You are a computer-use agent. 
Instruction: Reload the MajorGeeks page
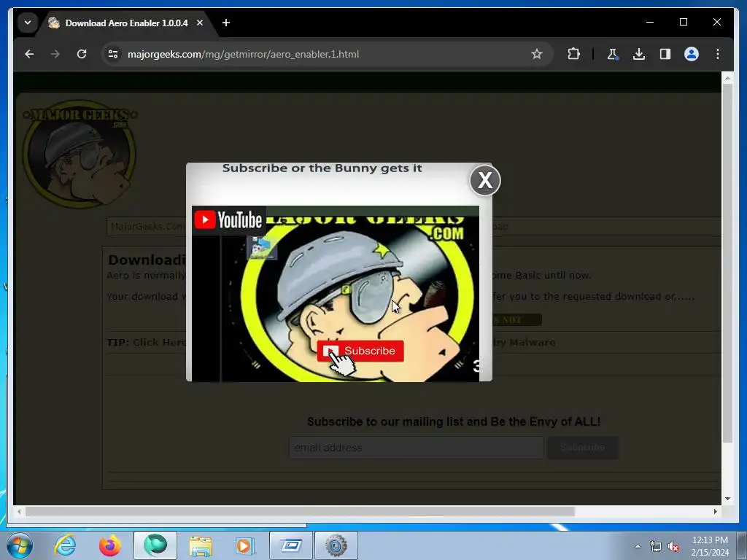click(x=82, y=54)
